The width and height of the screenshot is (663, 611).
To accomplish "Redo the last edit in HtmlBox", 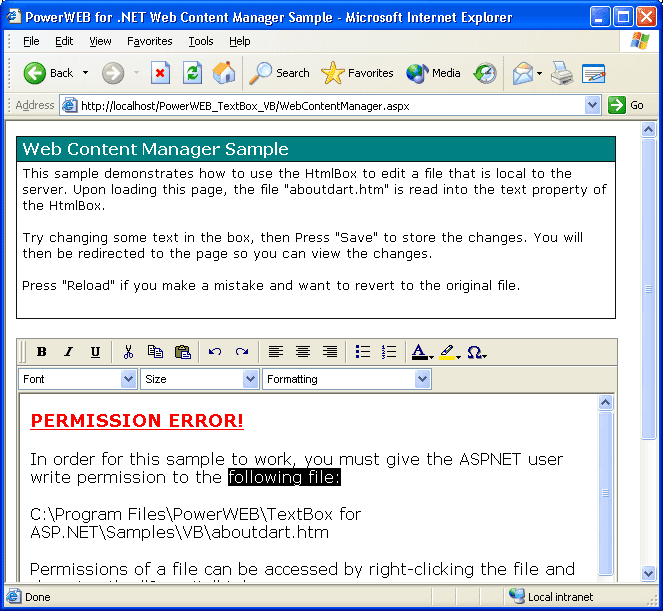I will point(242,352).
